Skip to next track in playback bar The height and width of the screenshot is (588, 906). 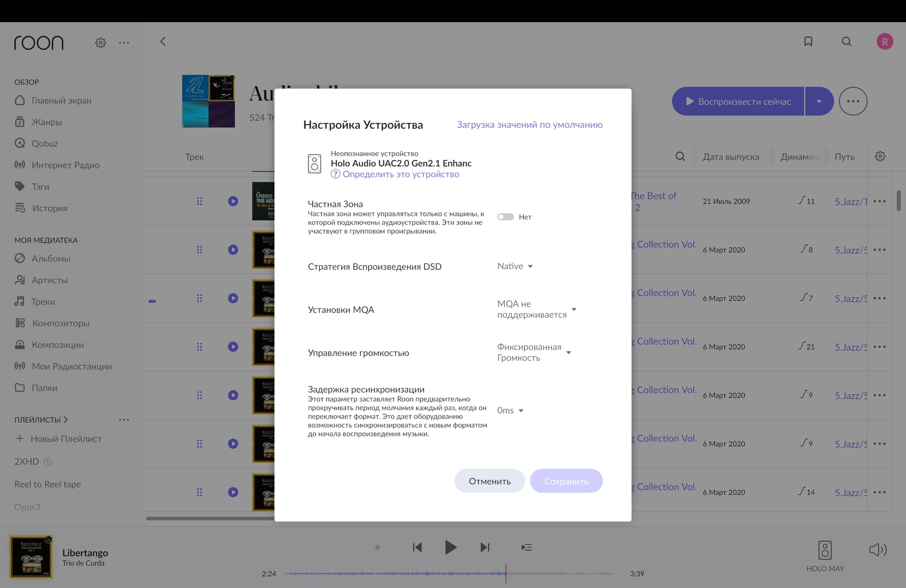point(485,547)
